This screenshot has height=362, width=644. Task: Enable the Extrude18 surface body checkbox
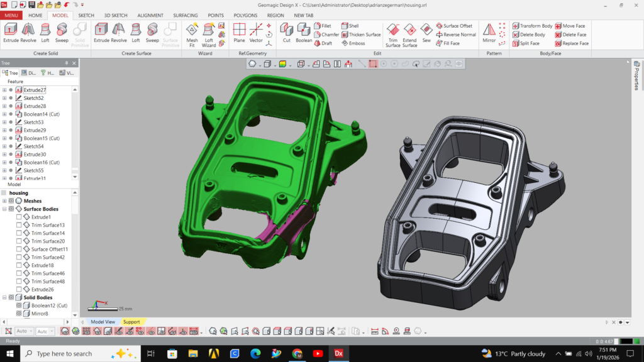[x=19, y=265]
